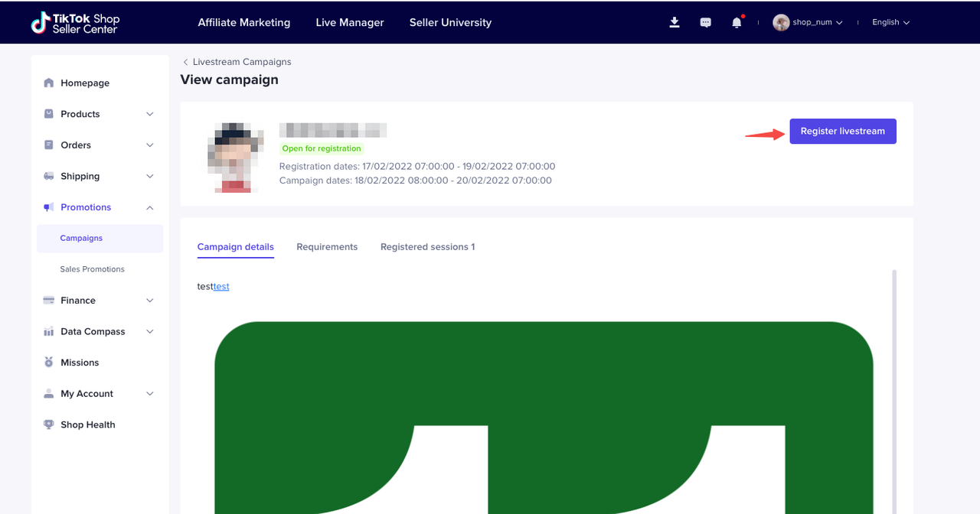Click the shop_num profile avatar
This screenshot has width=980, height=514.
tap(781, 22)
